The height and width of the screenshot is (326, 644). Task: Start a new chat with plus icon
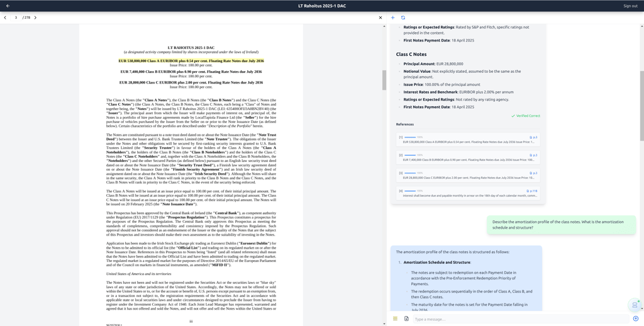392,18
